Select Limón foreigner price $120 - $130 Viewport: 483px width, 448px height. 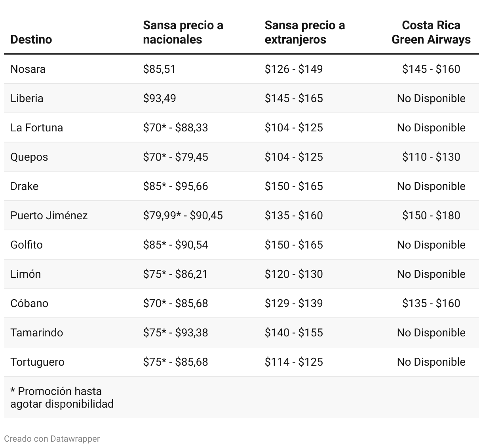click(x=293, y=274)
